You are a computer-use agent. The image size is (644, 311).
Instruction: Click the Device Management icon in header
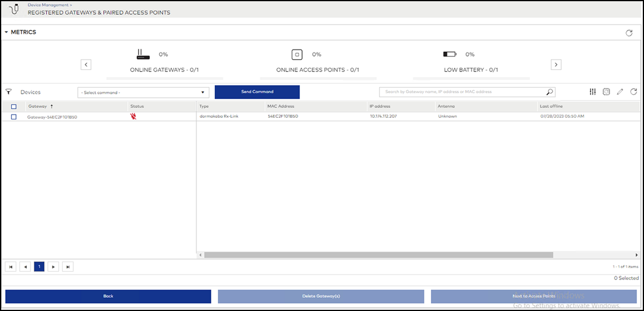coord(14,8)
